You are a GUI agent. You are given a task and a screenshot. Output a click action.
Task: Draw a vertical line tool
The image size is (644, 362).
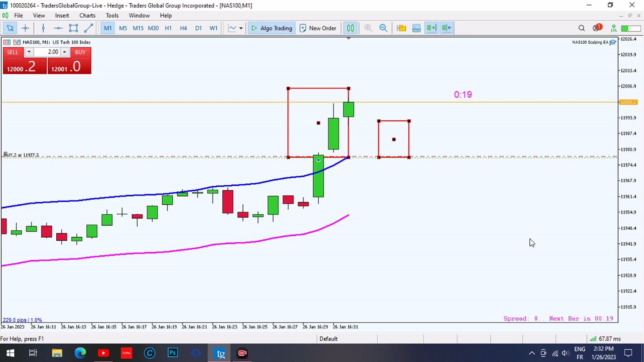[43, 28]
